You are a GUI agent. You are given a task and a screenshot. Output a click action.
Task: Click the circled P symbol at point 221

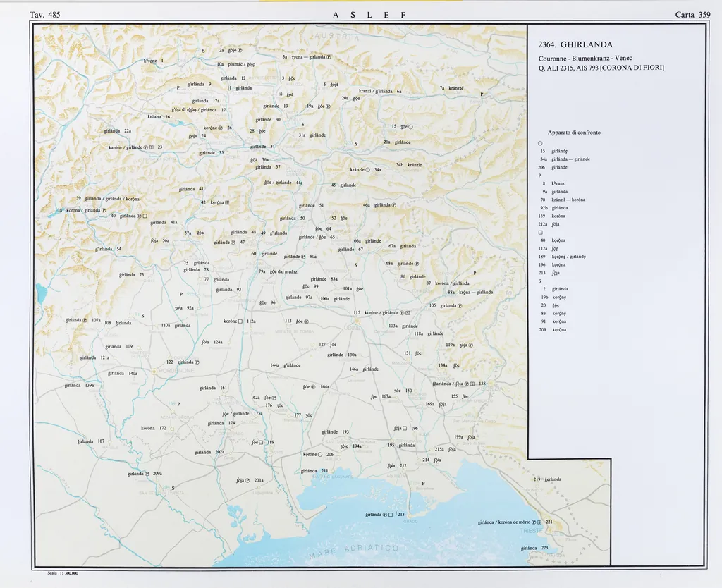533,522
